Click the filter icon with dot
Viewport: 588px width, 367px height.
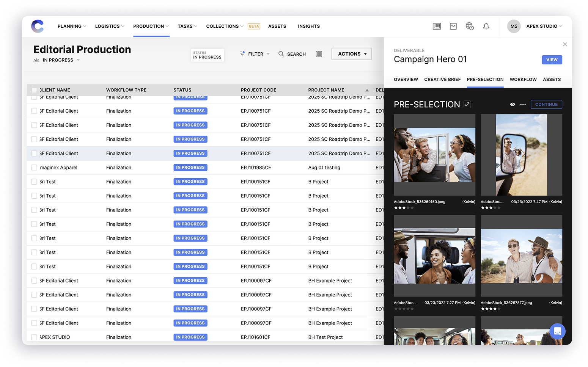242,54
